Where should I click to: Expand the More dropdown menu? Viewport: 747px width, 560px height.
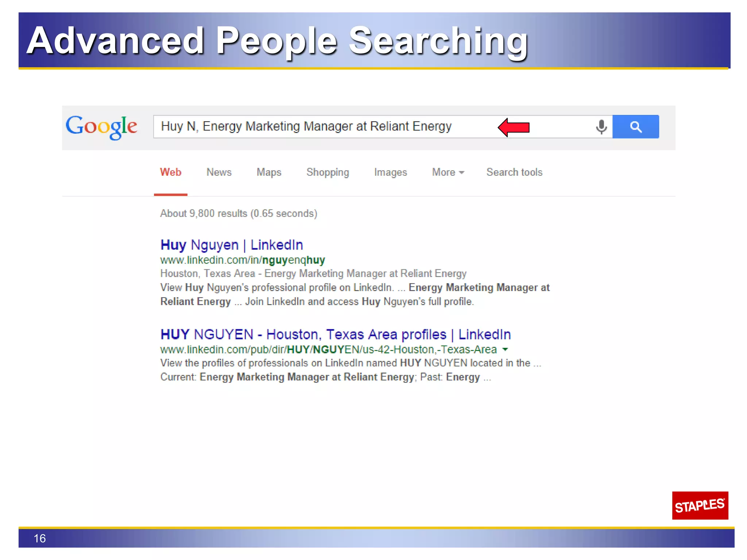[x=448, y=172]
